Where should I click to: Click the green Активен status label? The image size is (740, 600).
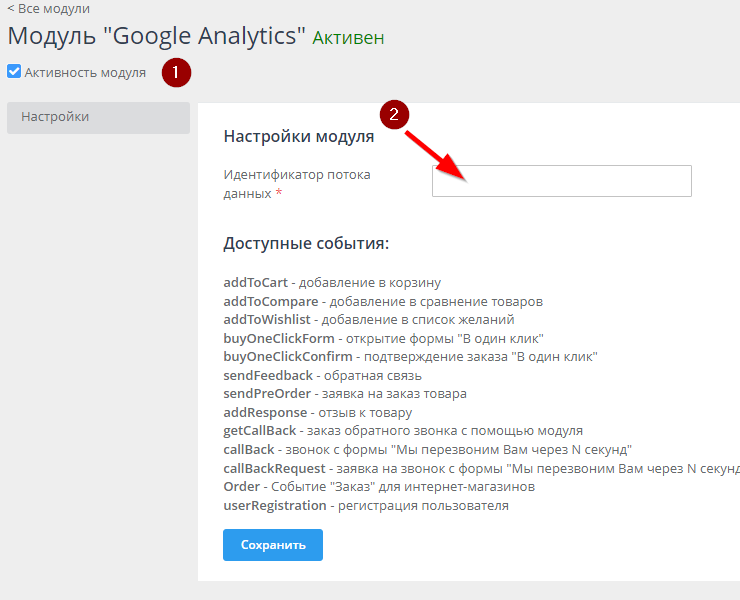348,38
